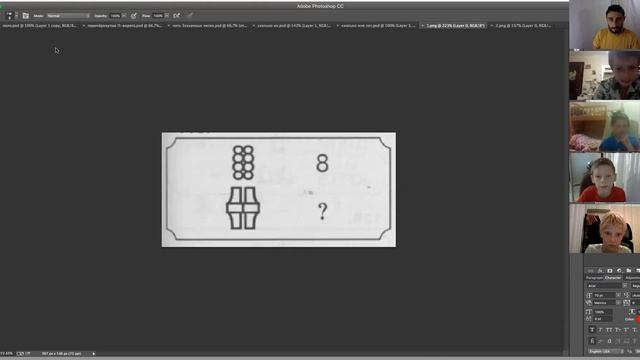This screenshot has width=640, height=360.
Task: Open the English: USA language dropdown
Action: (x=606, y=351)
